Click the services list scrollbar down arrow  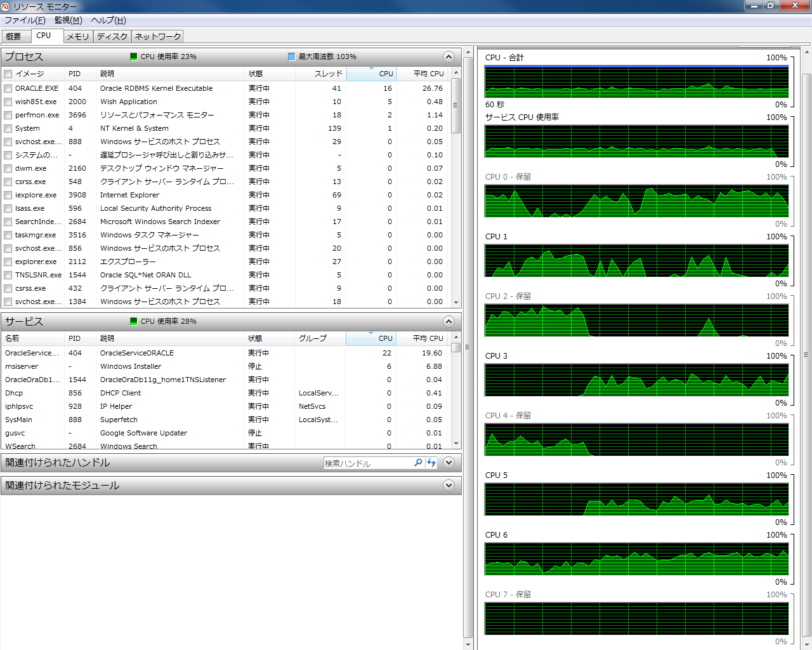click(455, 444)
